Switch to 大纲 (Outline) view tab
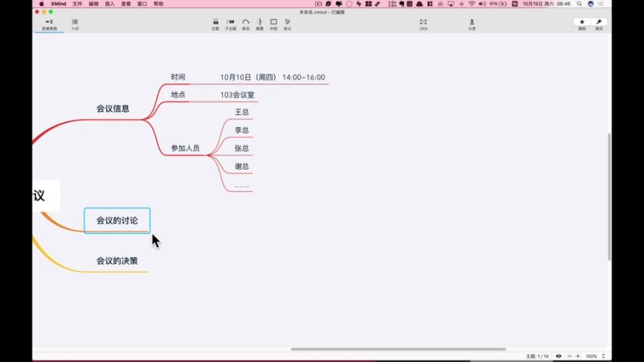 pyautogui.click(x=75, y=23)
